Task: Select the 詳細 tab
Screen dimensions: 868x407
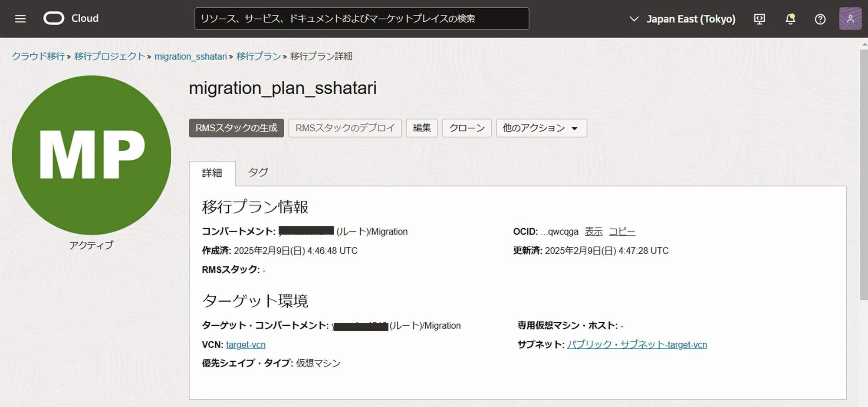Action: (212, 173)
